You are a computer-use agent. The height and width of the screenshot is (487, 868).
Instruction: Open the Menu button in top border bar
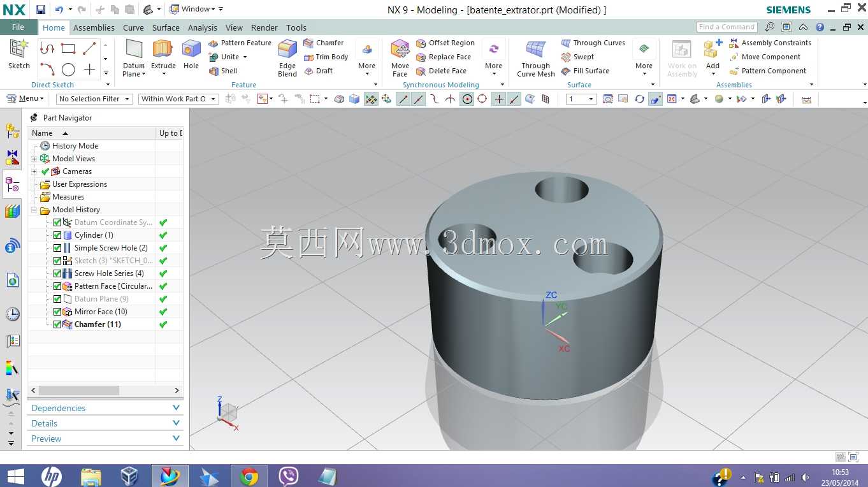[x=25, y=99]
